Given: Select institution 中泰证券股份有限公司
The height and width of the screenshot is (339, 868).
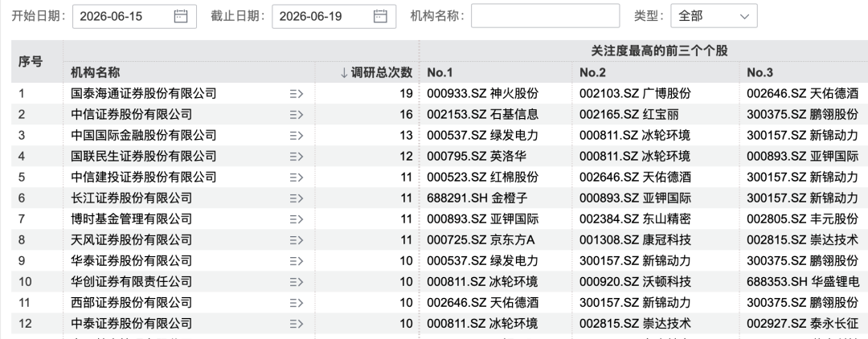Looking at the screenshot, I should 132,324.
